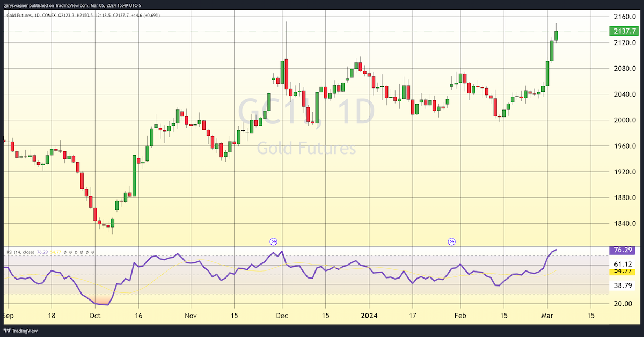The height and width of the screenshot is (337, 644).
Task: Click the 1840.0 price axis label
Action: [x=625, y=224]
